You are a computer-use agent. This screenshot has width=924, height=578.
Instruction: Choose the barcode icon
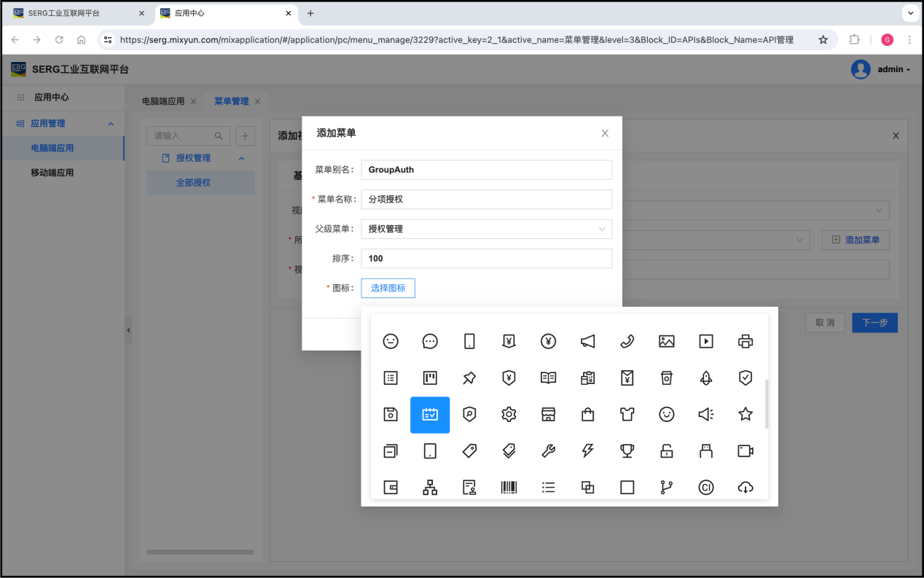coord(509,488)
